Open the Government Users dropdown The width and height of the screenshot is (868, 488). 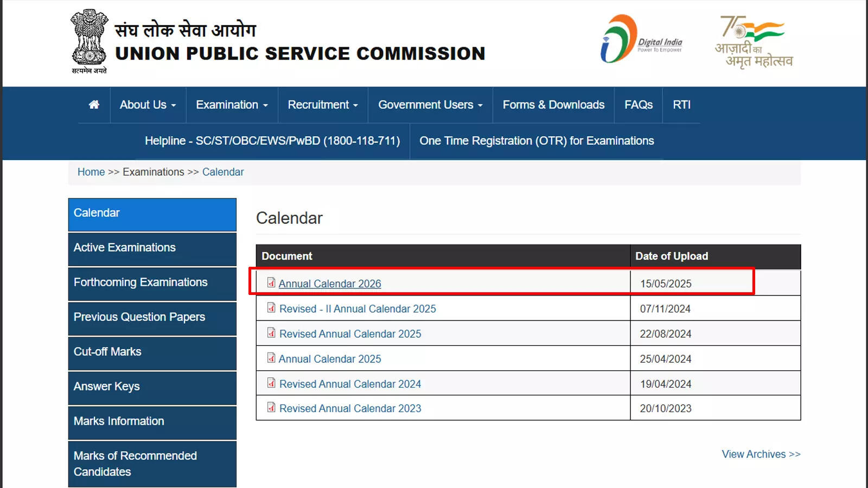430,105
